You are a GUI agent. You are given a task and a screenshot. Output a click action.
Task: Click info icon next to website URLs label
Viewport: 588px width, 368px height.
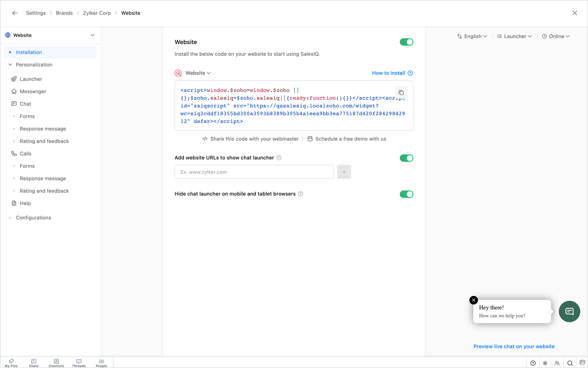tap(279, 158)
